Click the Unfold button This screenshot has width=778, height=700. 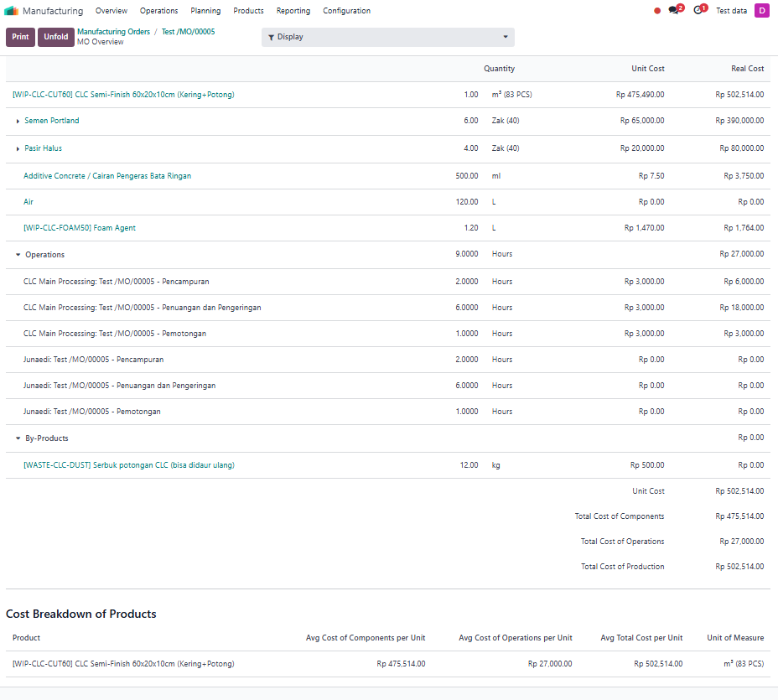pyautogui.click(x=56, y=37)
